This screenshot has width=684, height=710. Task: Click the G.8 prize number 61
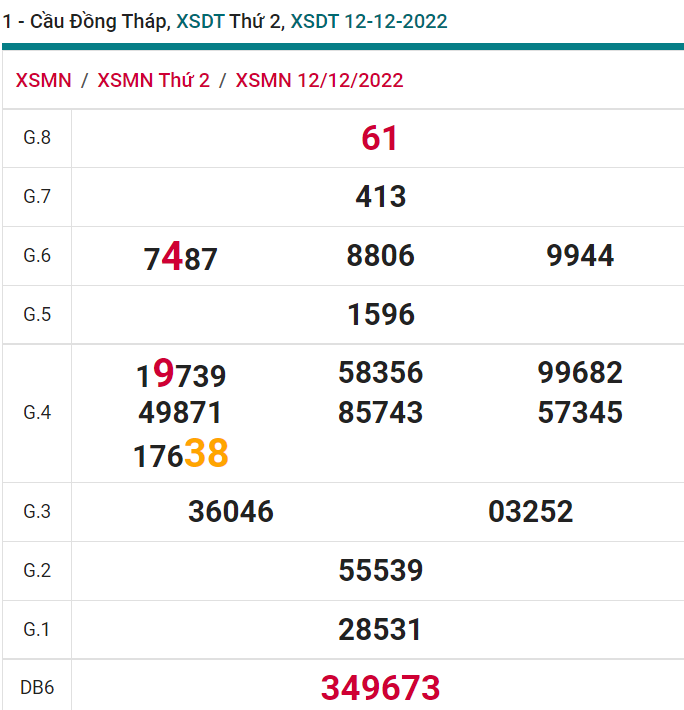pos(380,138)
